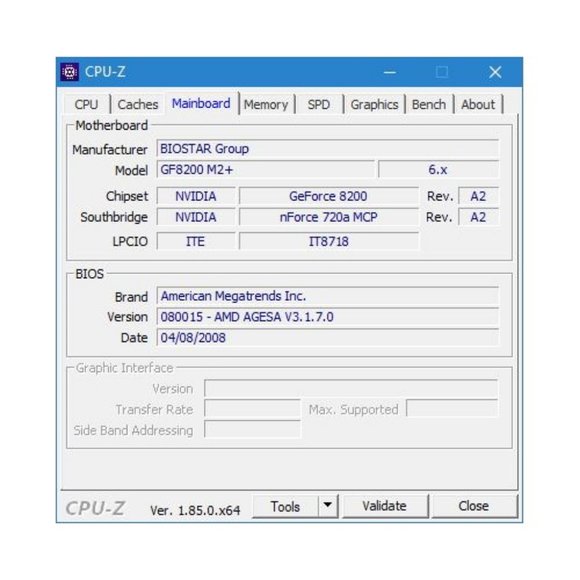This screenshot has width=580, height=580.
Task: Open the Graphics tab
Action: [x=374, y=104]
